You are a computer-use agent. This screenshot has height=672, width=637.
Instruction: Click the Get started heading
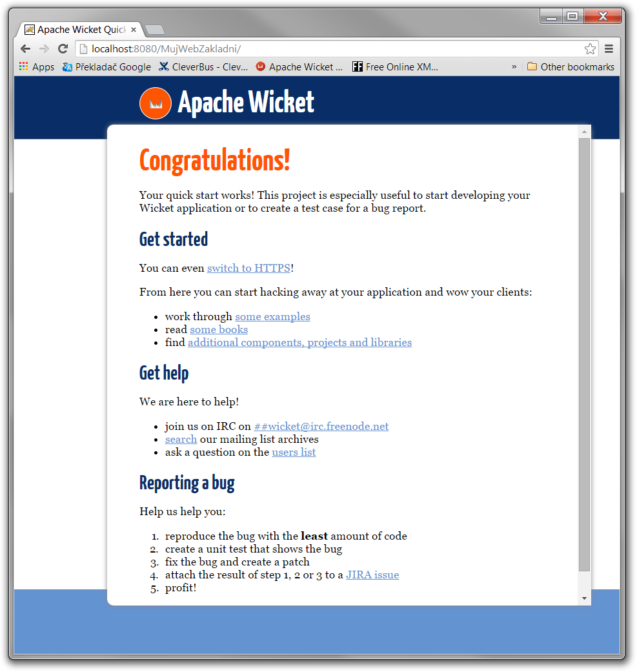(x=174, y=239)
